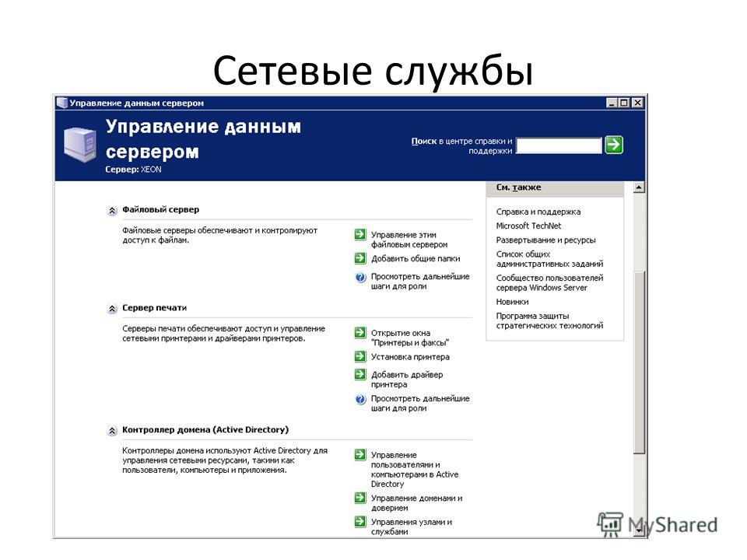Image resolution: width=747 pixels, height=560 pixels.
Task: Click the См. также panel header
Action: click(555, 188)
